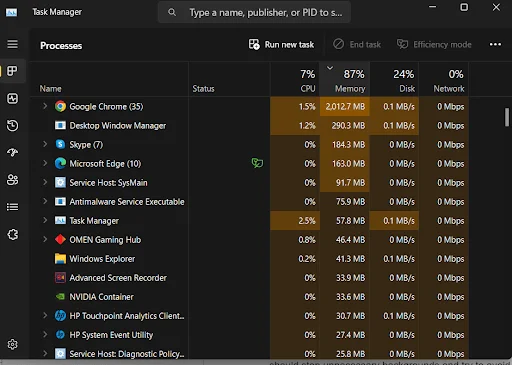Open Startup apps page in sidebar
This screenshot has width=512, height=365.
13,153
